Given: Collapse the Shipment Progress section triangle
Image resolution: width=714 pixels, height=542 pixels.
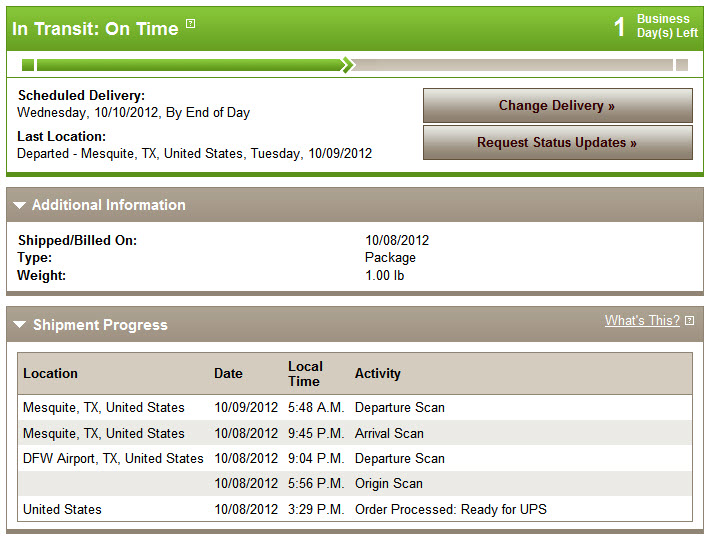Looking at the screenshot, I should pos(20,325).
